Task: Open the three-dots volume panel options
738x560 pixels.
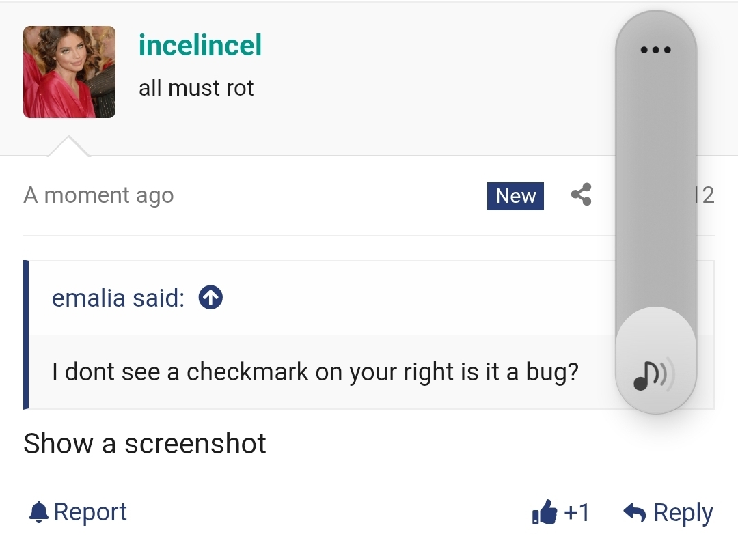Action: [x=656, y=50]
